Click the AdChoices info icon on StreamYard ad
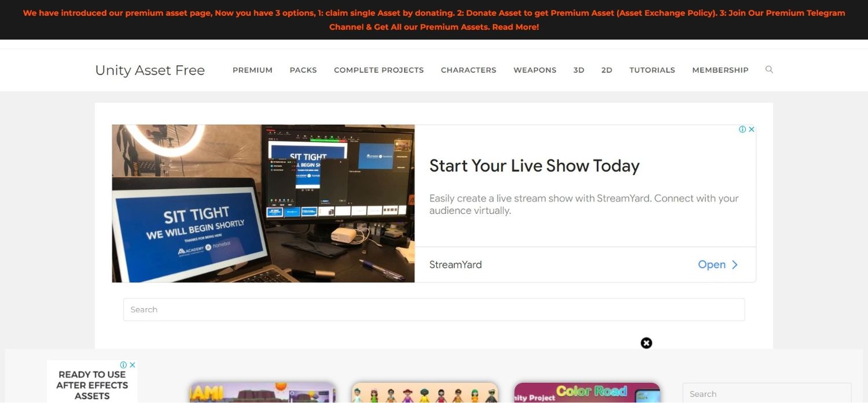The width and height of the screenshot is (868, 403). (742, 130)
